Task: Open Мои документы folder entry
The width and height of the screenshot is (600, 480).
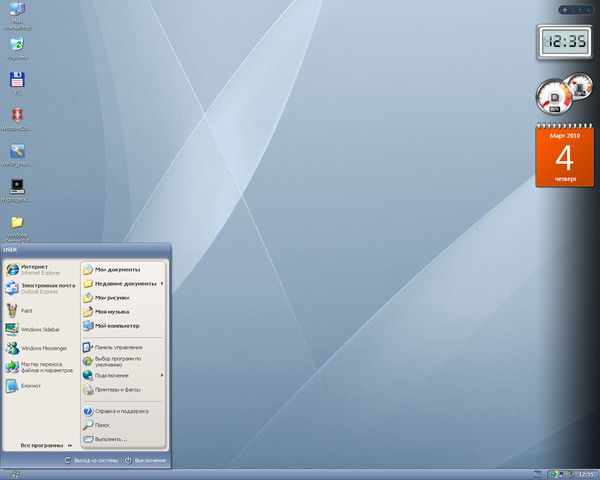Action: [116, 269]
